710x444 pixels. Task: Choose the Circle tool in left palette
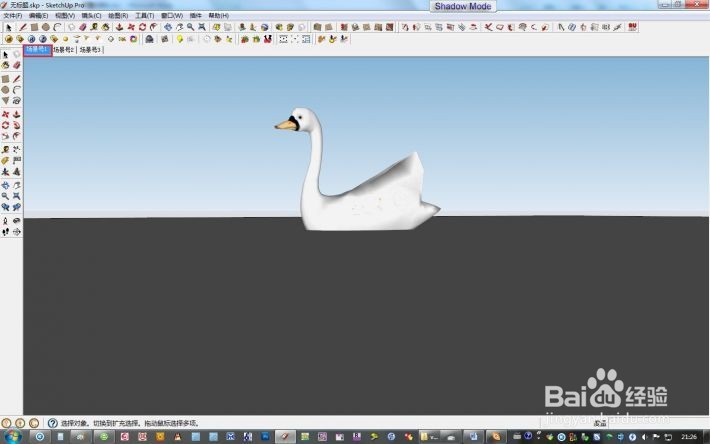(5, 90)
